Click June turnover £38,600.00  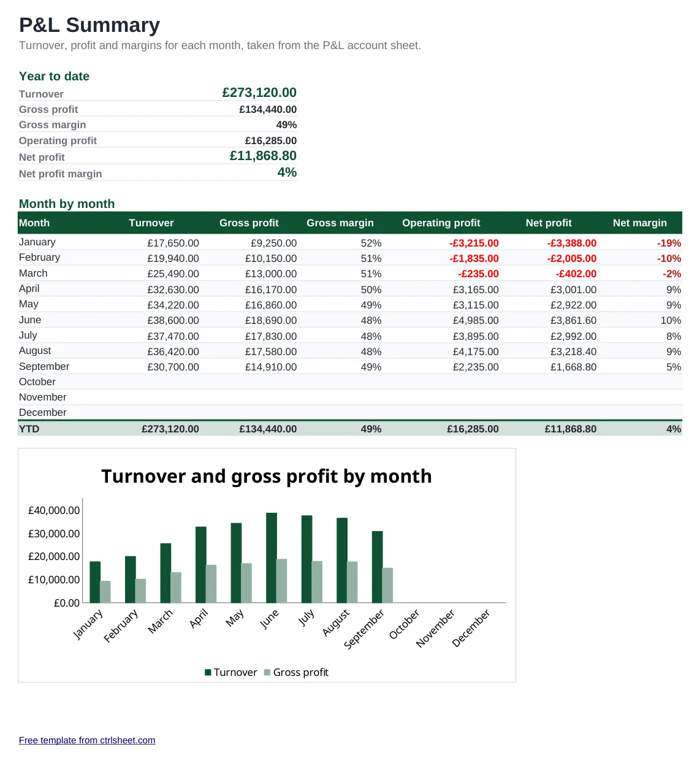pyautogui.click(x=173, y=320)
